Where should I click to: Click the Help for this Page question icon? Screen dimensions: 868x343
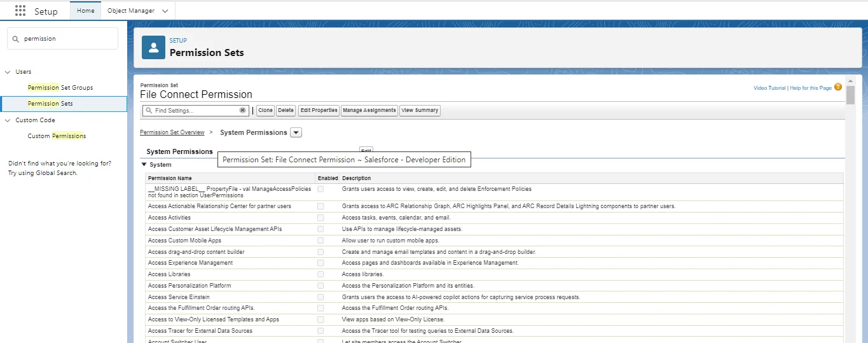pos(838,87)
